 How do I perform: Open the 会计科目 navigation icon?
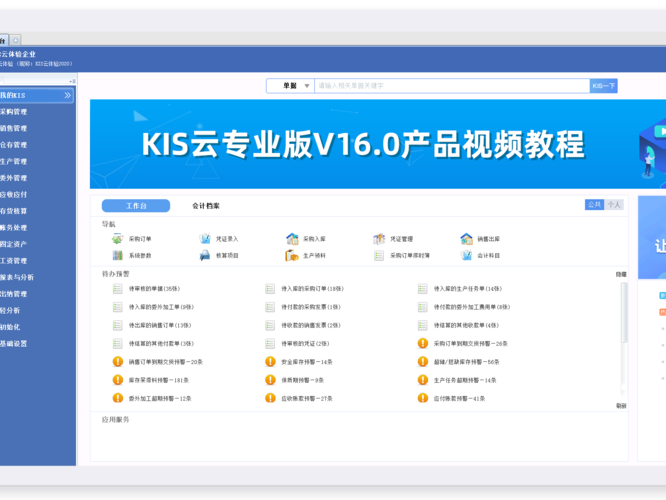466,255
